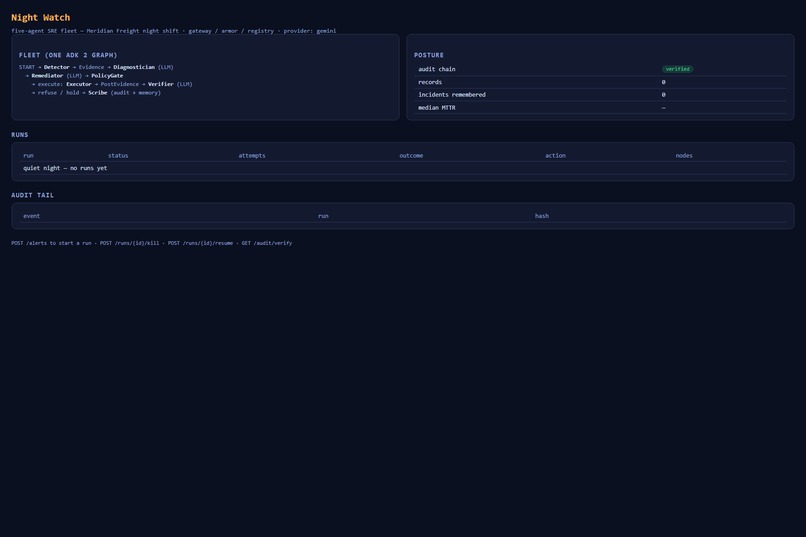Image resolution: width=806 pixels, height=537 pixels.
Task: Click the 'action' column header
Action: (x=555, y=156)
